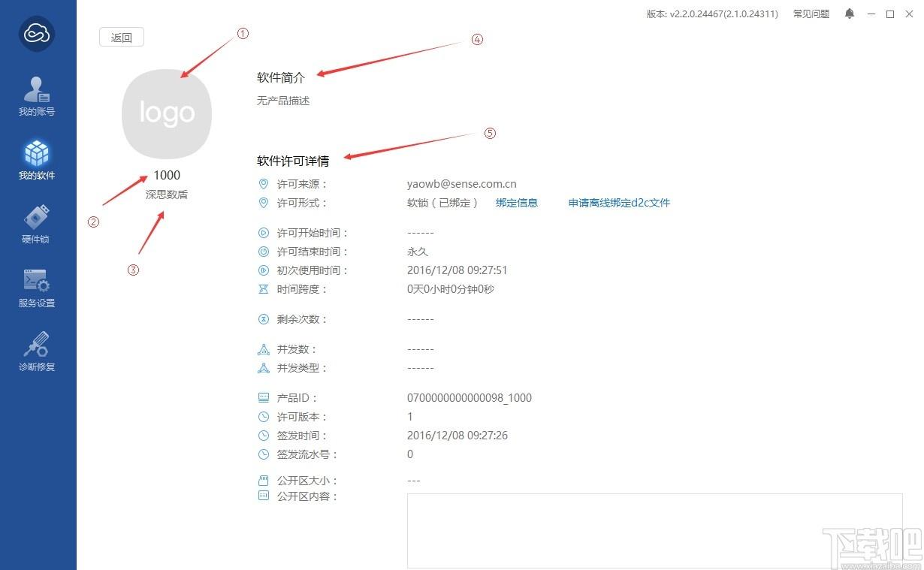
Task: Click 无产品描述 description text
Action: [283, 101]
